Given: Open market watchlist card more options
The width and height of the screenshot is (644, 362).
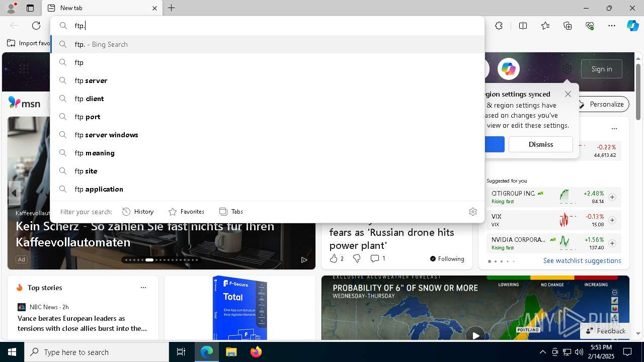Looking at the screenshot, I should [614, 129].
